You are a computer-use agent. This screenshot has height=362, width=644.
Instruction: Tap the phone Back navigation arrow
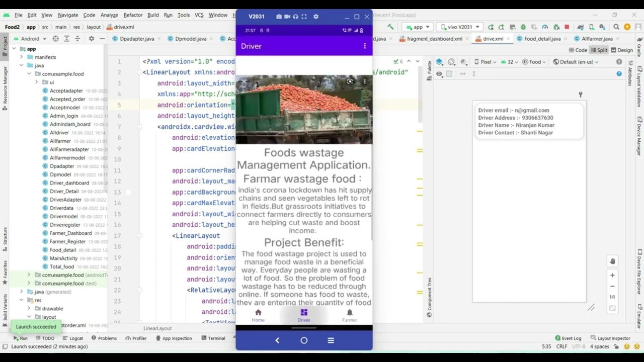tap(277, 340)
